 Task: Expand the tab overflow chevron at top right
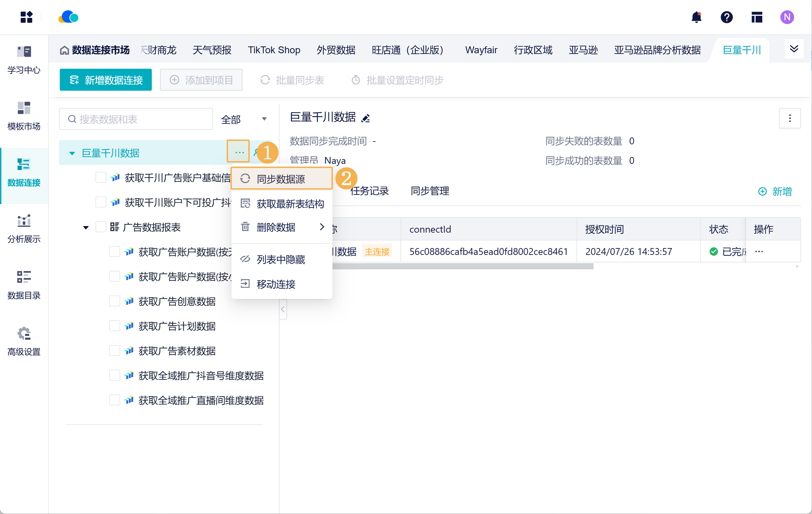click(x=794, y=49)
